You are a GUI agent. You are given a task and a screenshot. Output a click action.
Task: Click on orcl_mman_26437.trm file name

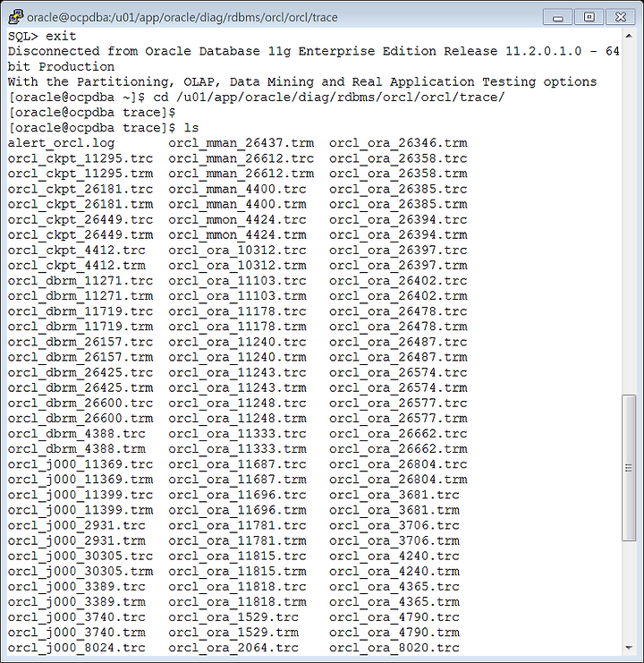241,143
